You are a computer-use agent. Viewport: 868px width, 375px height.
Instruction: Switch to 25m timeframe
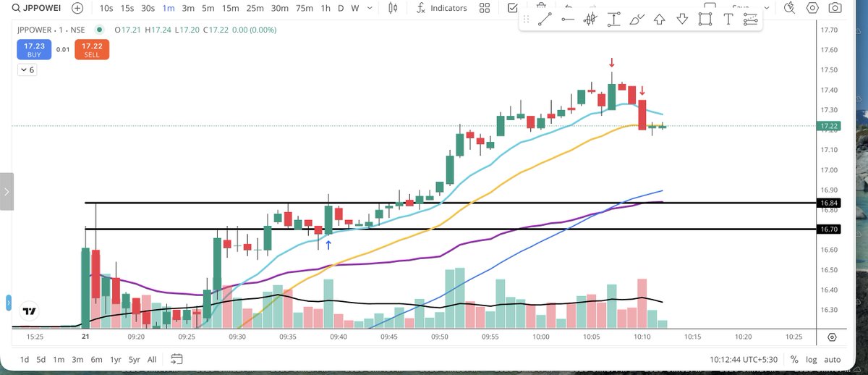pos(255,8)
